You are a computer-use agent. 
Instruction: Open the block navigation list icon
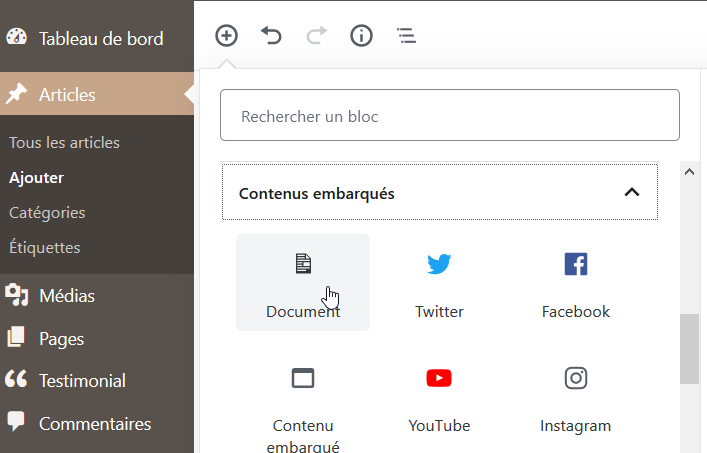pyautogui.click(x=407, y=36)
